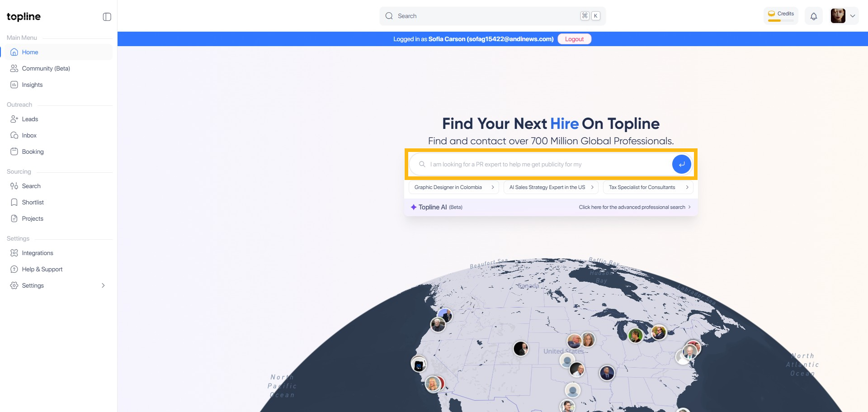The height and width of the screenshot is (412, 868).
Task: Click the Credits coin icon
Action: pyautogui.click(x=771, y=14)
